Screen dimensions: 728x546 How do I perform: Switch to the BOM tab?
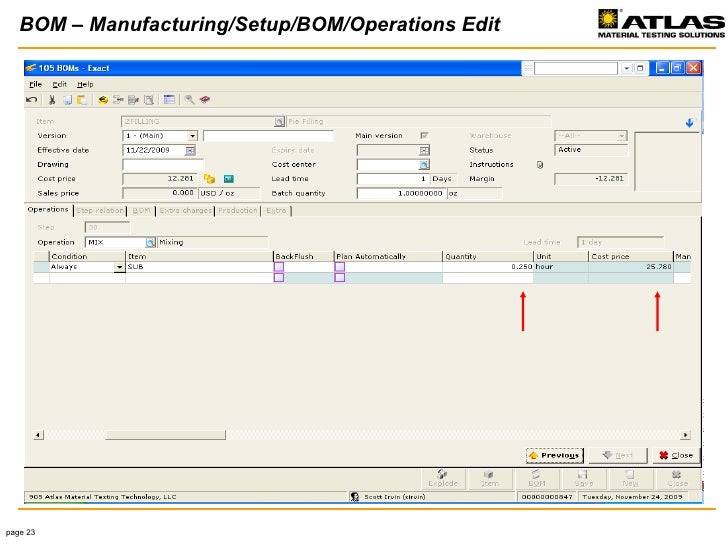(x=142, y=211)
